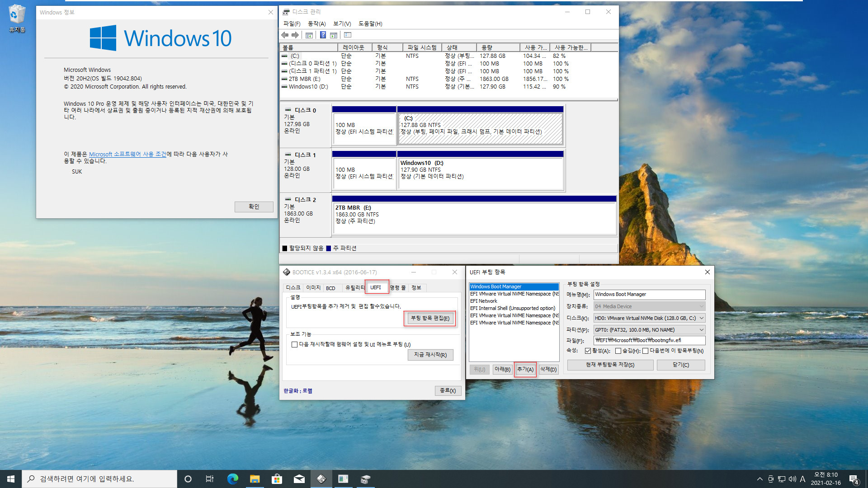This screenshot has height=488, width=868.
Task: Open Task View in the taskbar
Action: 210,479
